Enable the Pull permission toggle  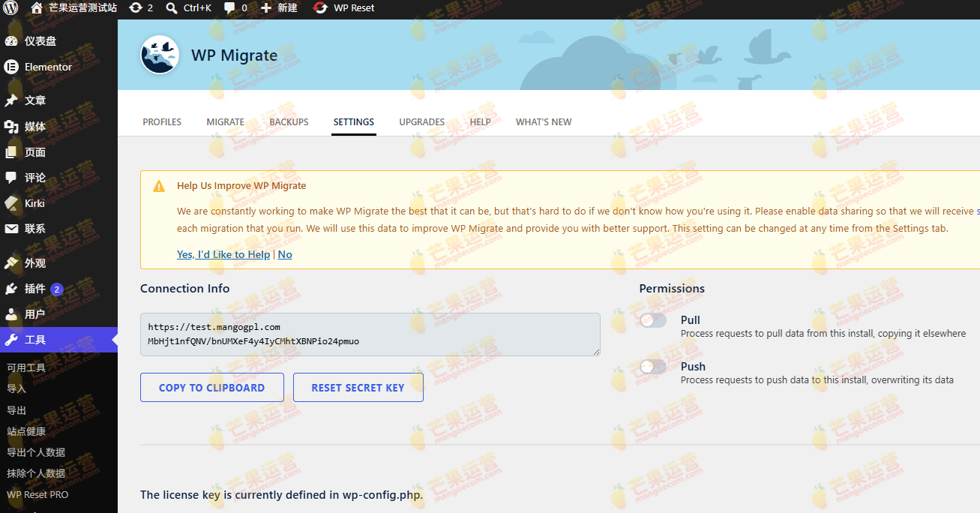tap(653, 320)
